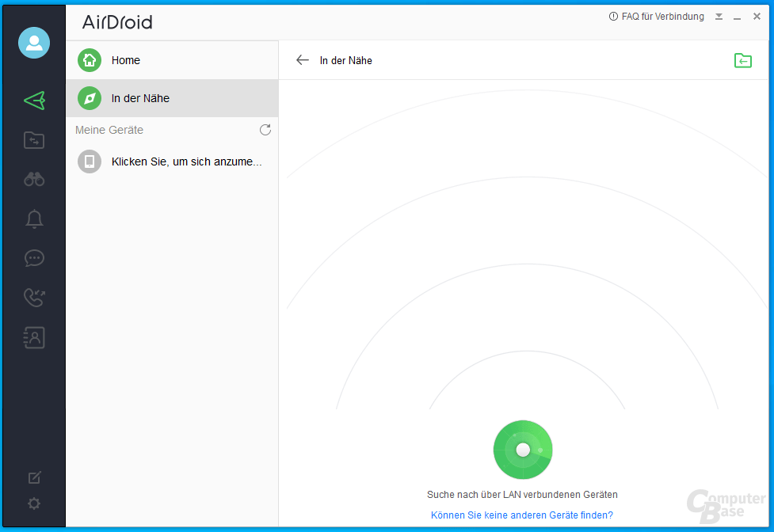
Task: Close the AirDroid window
Action: coord(757,17)
